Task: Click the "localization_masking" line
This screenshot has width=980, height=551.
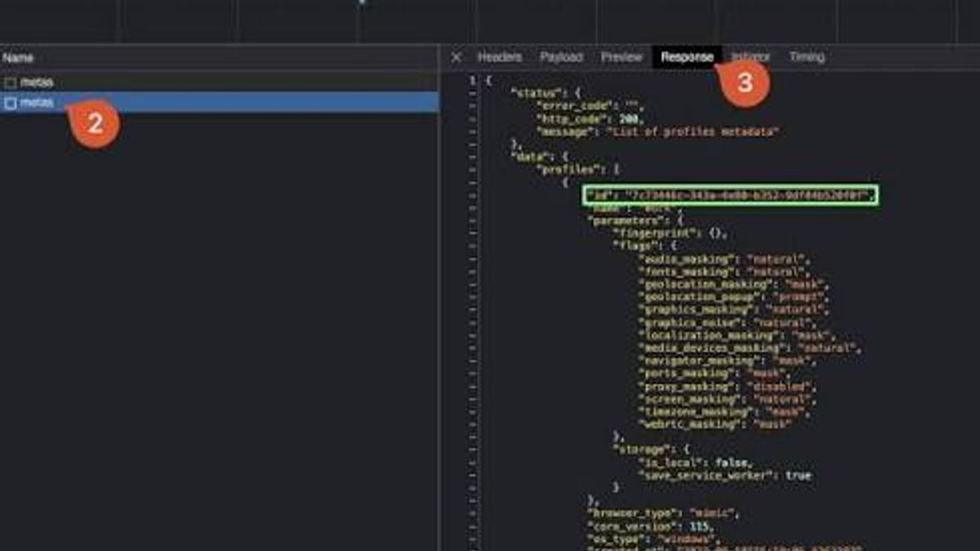Action: [737, 335]
